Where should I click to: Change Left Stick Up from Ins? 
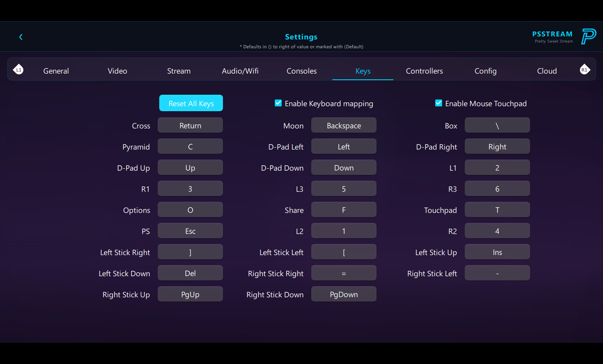tap(497, 252)
